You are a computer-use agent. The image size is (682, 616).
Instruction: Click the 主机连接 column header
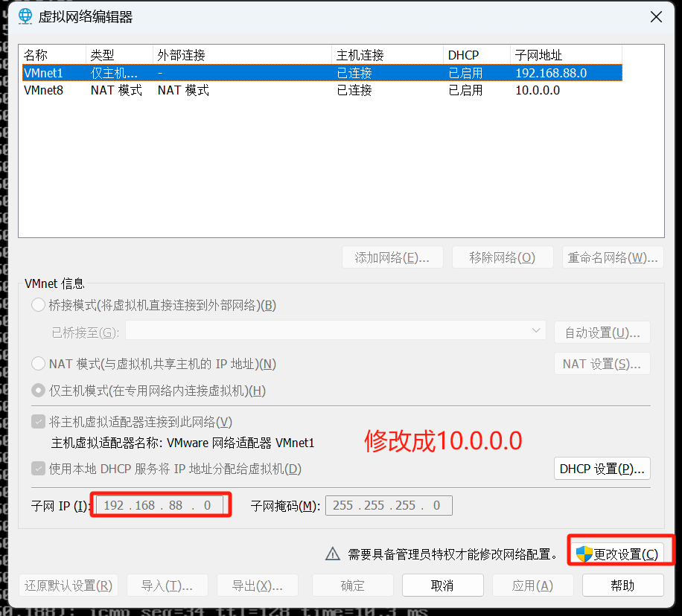[x=388, y=55]
